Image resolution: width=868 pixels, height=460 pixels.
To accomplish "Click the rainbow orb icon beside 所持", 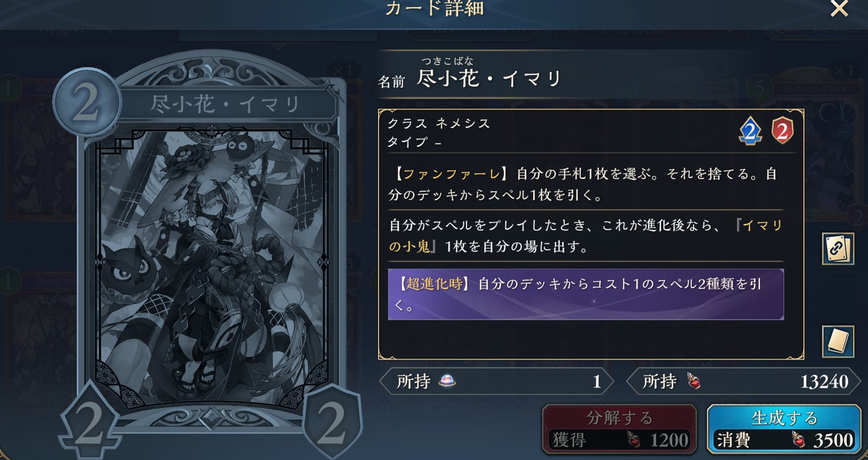I will coord(447,381).
